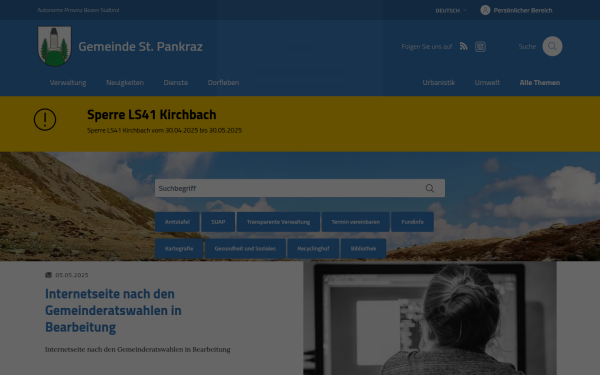
Task: Click the 'Folgen Sie uns auf' text
Action: click(427, 46)
